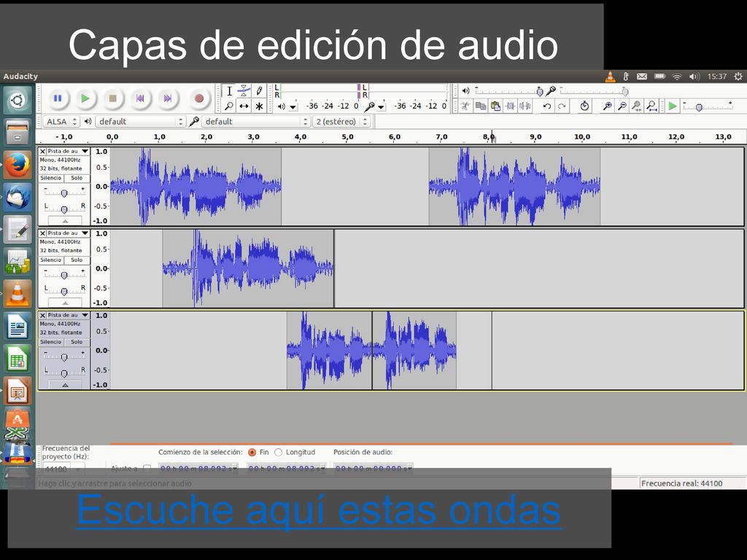Select the 'Fin' radio button
747x560 pixels.
pyautogui.click(x=252, y=452)
